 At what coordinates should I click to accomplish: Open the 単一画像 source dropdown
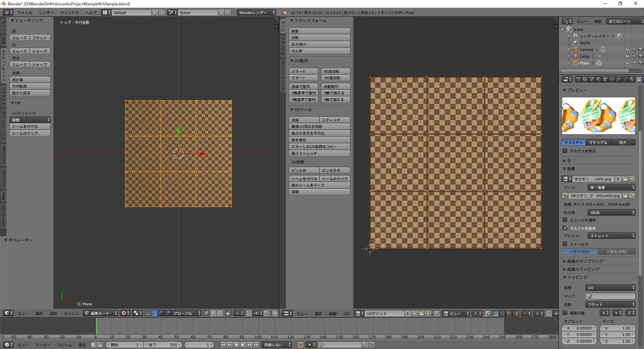tap(611, 187)
